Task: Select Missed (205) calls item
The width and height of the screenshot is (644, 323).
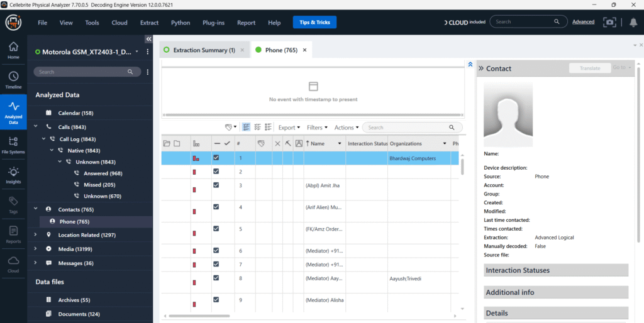Action: [100, 185]
